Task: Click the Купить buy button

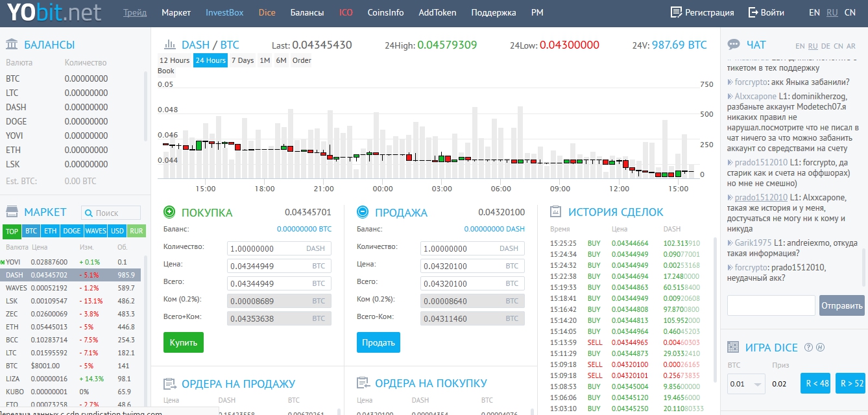Action: pos(184,342)
